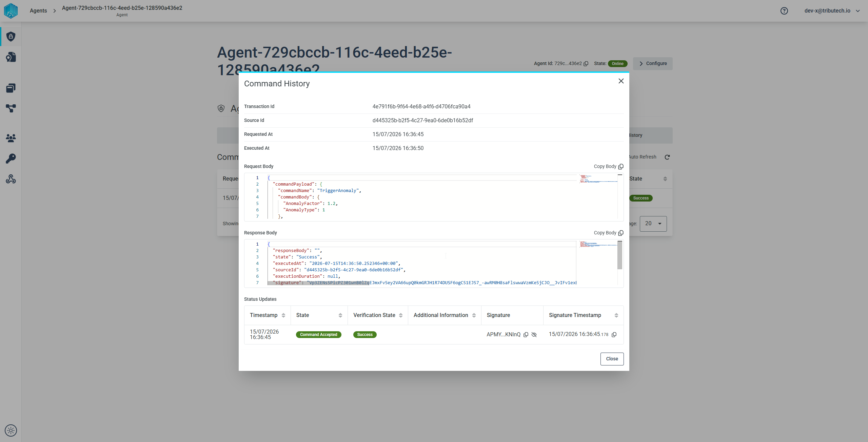Image resolution: width=868 pixels, height=442 pixels.
Task: Sort status updates by Timestamp
Action: click(x=283, y=315)
